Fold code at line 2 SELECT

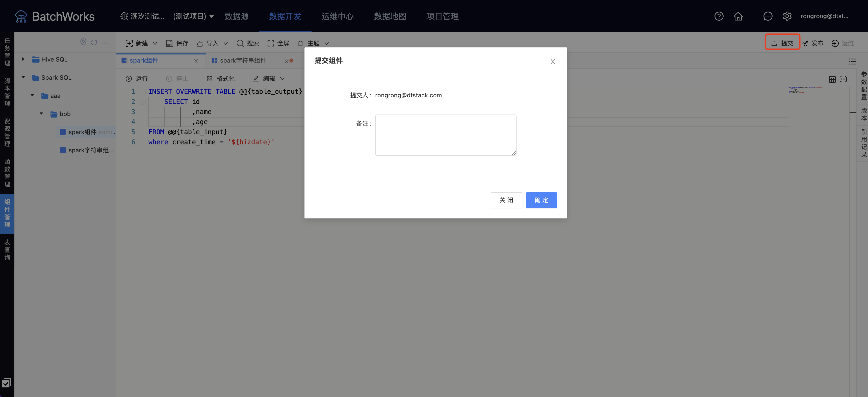pos(143,102)
